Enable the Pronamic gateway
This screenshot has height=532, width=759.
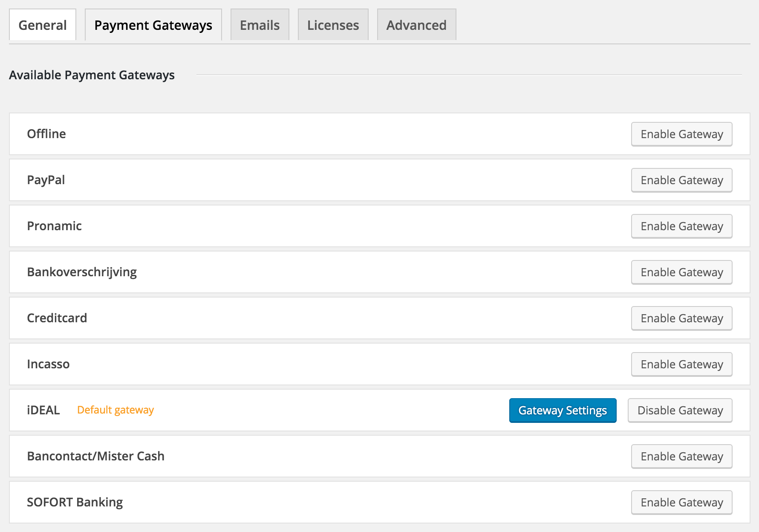coord(682,226)
